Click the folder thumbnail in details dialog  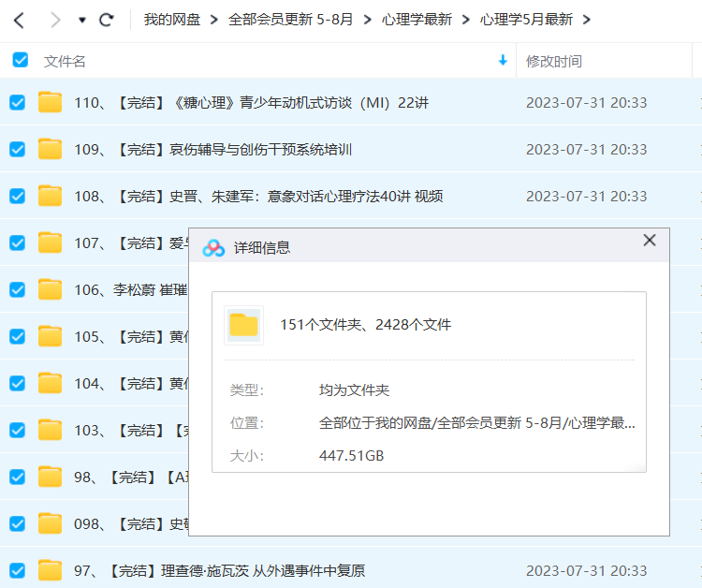pyautogui.click(x=244, y=325)
